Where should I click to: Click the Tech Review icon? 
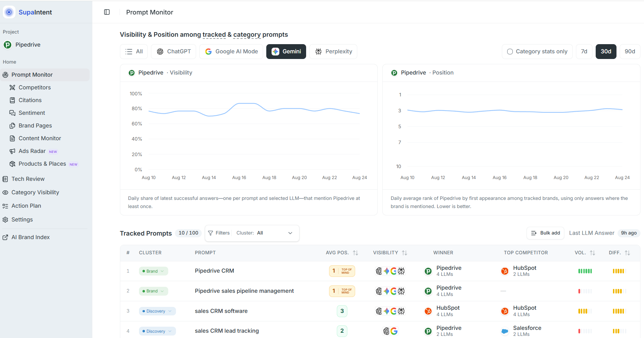click(x=5, y=179)
